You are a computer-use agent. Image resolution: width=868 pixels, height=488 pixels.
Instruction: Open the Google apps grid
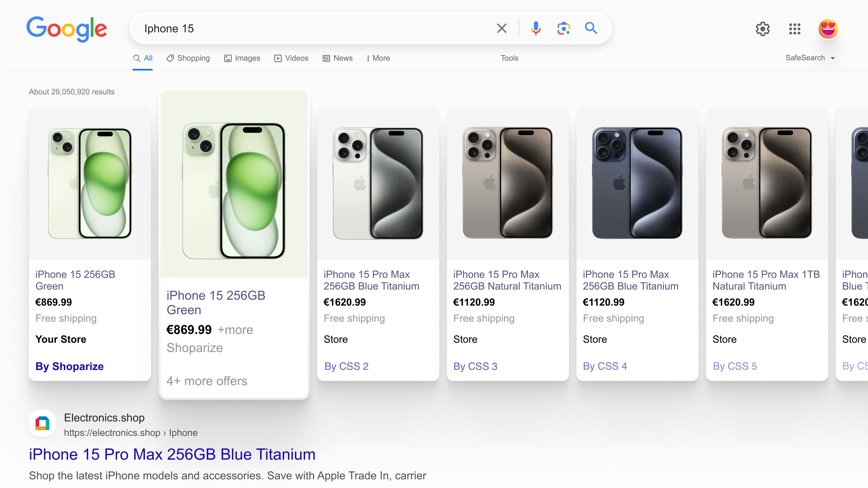point(795,29)
